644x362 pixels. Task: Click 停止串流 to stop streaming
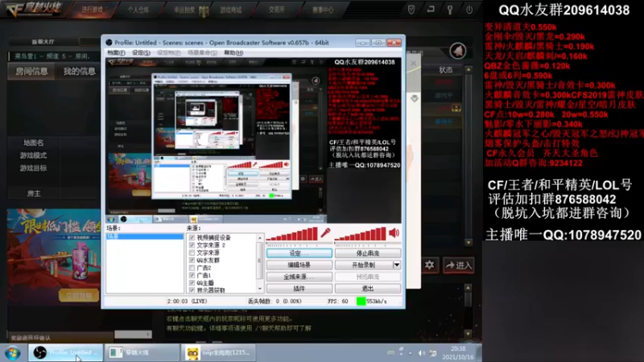coord(368,253)
